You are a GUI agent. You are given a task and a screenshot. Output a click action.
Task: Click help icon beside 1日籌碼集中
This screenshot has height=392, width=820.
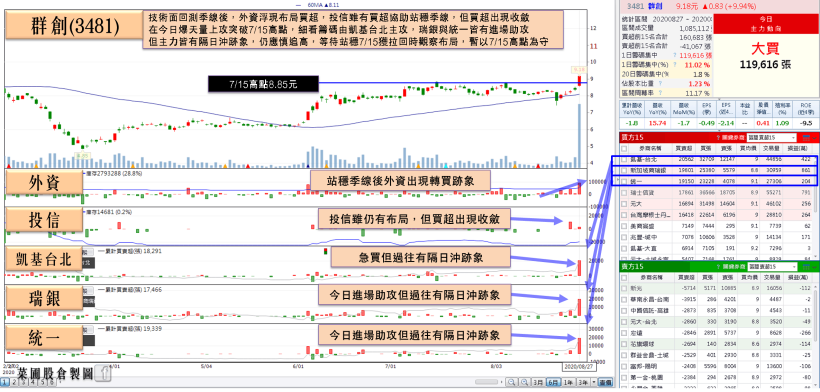click(675, 55)
